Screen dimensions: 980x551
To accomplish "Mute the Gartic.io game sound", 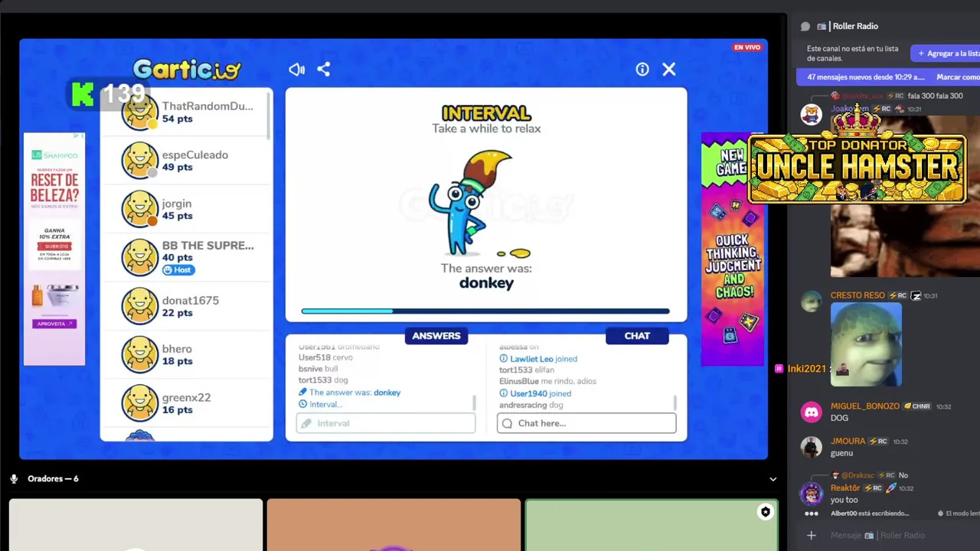I will point(296,70).
